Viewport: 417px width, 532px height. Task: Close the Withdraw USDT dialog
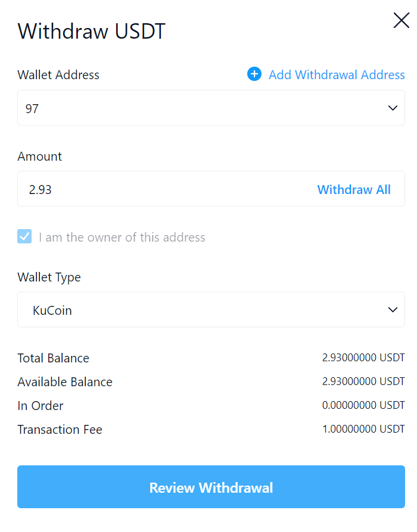point(401,21)
